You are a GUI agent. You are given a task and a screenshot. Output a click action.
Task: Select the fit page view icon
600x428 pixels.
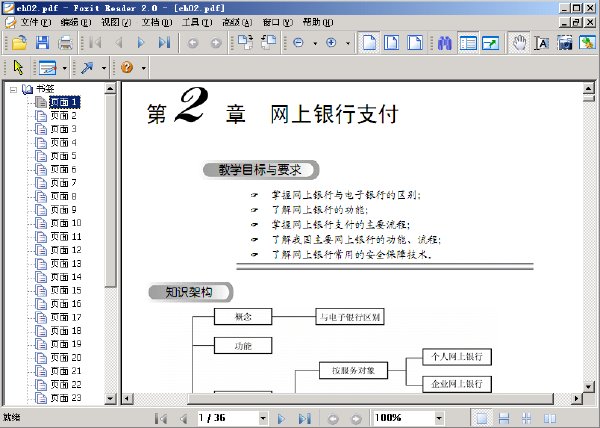(x=391, y=42)
